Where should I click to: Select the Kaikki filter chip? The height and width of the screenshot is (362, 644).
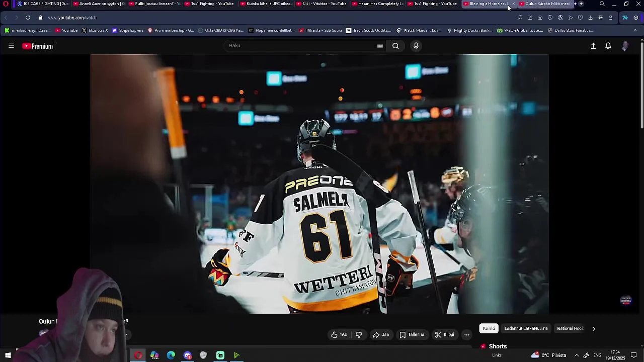(x=489, y=328)
